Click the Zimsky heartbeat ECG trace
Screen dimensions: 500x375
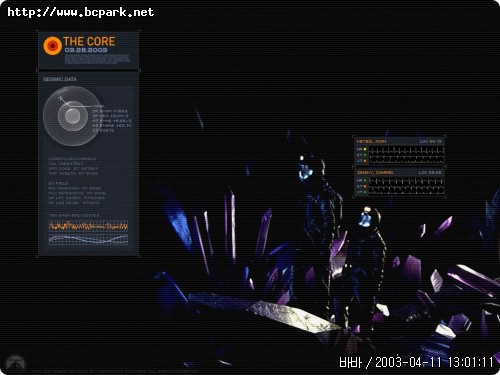click(406, 186)
